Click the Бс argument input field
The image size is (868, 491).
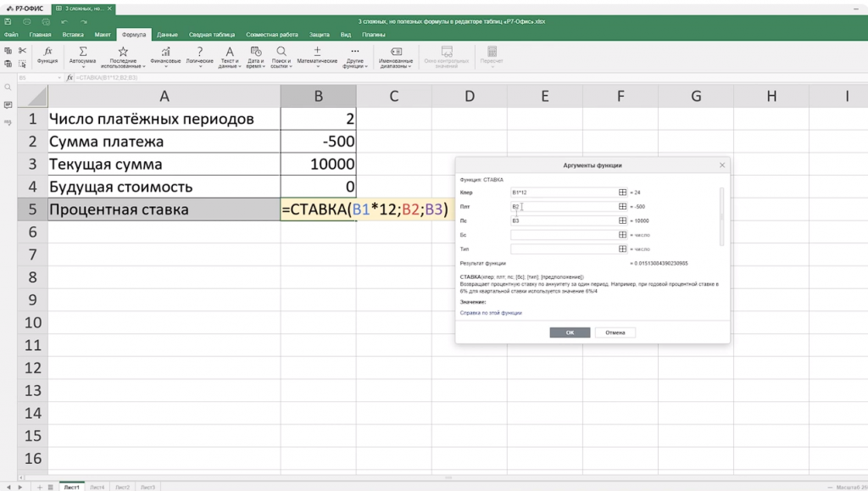tap(564, 235)
